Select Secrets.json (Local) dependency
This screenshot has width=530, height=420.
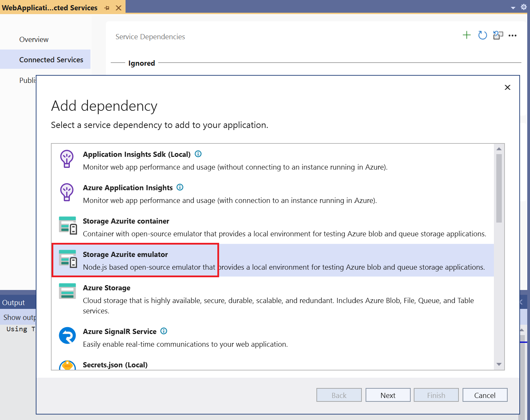click(x=273, y=362)
